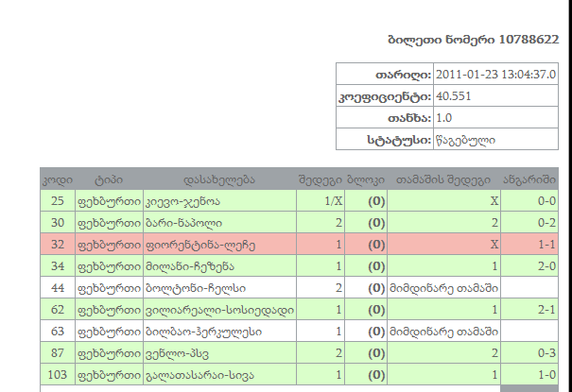Viewport: 572px width, 392px height.
Task: Click match name 'ვენლო-პსვ'
Action: pyautogui.click(x=177, y=354)
